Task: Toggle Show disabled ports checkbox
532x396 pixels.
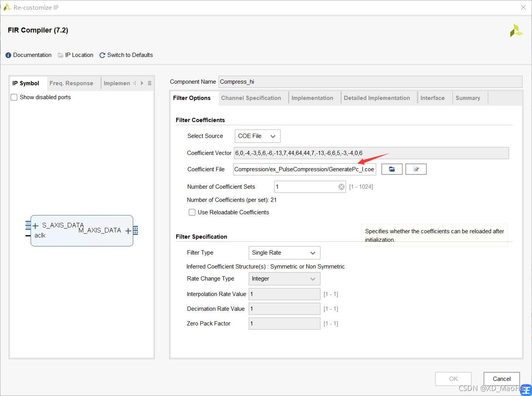Action: coord(14,97)
